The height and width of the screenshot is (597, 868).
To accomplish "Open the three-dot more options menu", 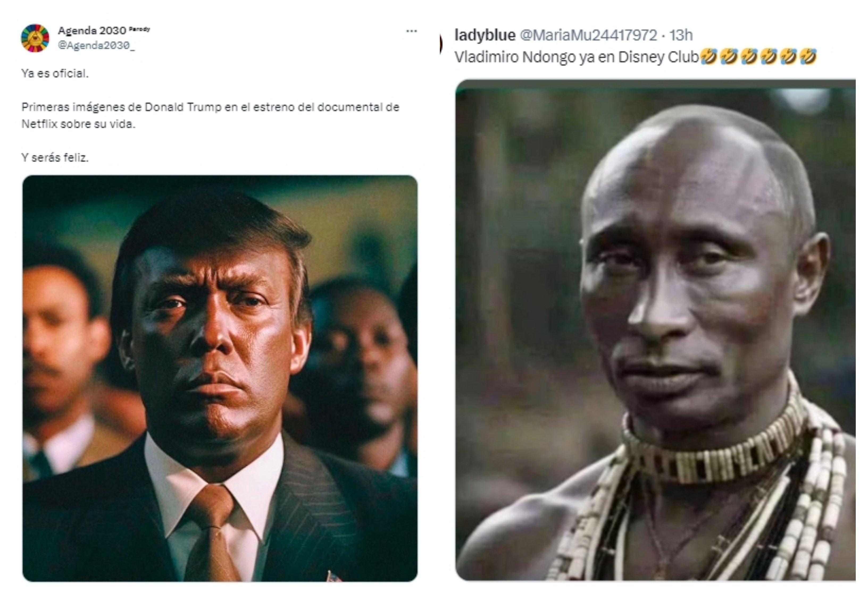I will pyautogui.click(x=411, y=31).
